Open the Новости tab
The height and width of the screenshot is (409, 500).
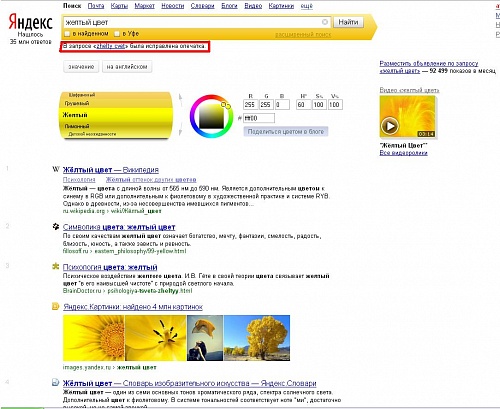[x=173, y=6]
